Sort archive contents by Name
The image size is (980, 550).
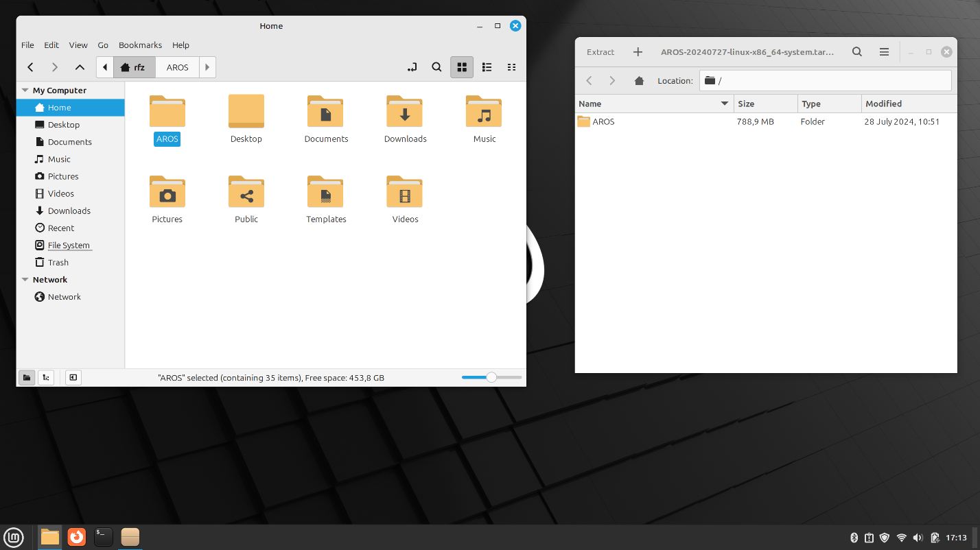click(x=654, y=104)
